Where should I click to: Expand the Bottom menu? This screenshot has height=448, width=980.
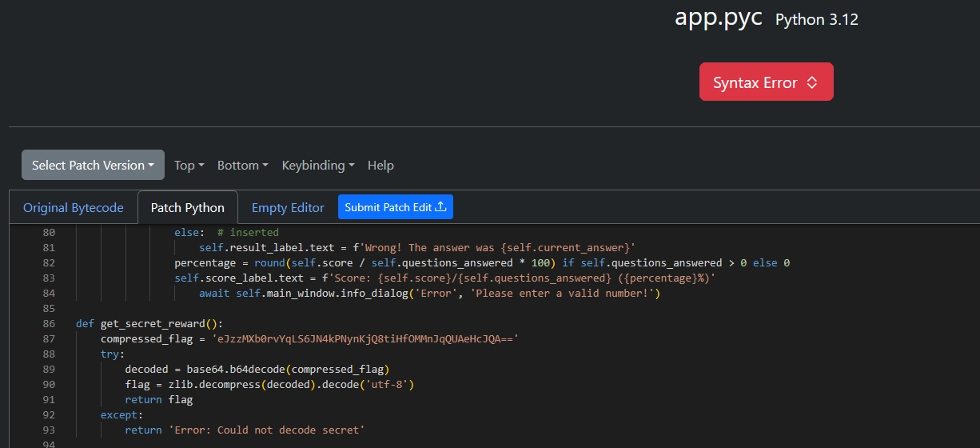pos(242,166)
